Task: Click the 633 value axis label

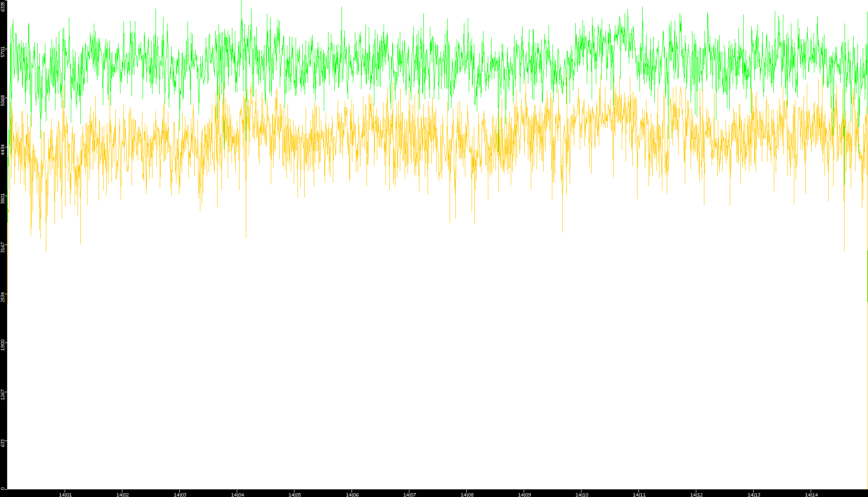Action: (3, 443)
